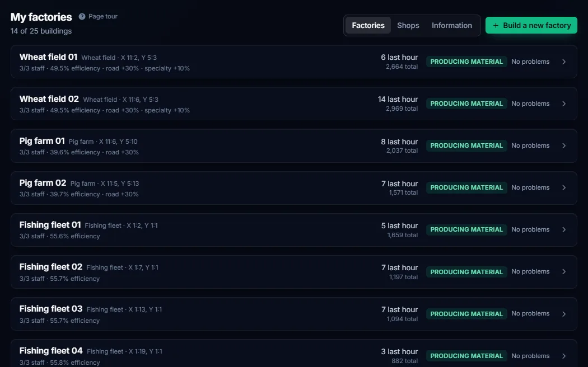Switch to the Shops tab
The height and width of the screenshot is (367, 588).
(x=408, y=26)
